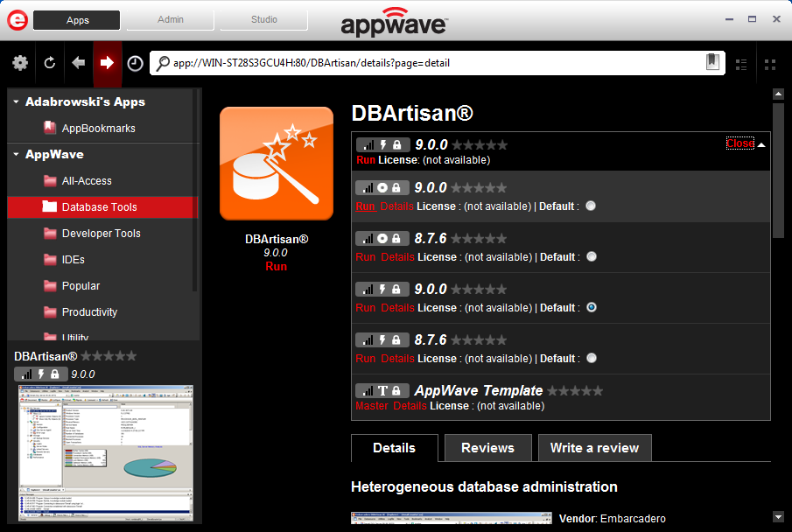Image resolution: width=792 pixels, height=532 pixels.
Task: Click the status icons badge of the AppWave Template row
Action: tap(382, 390)
